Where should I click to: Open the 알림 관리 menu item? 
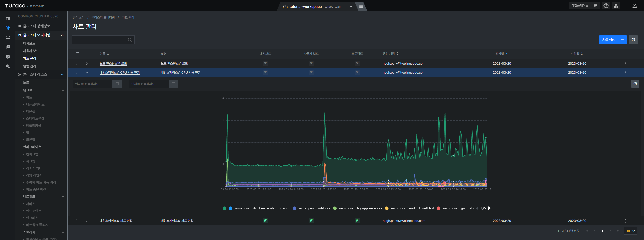(30, 66)
